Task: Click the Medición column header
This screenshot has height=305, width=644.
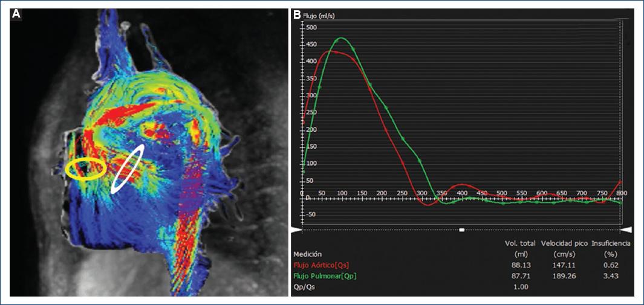Action: click(x=308, y=254)
